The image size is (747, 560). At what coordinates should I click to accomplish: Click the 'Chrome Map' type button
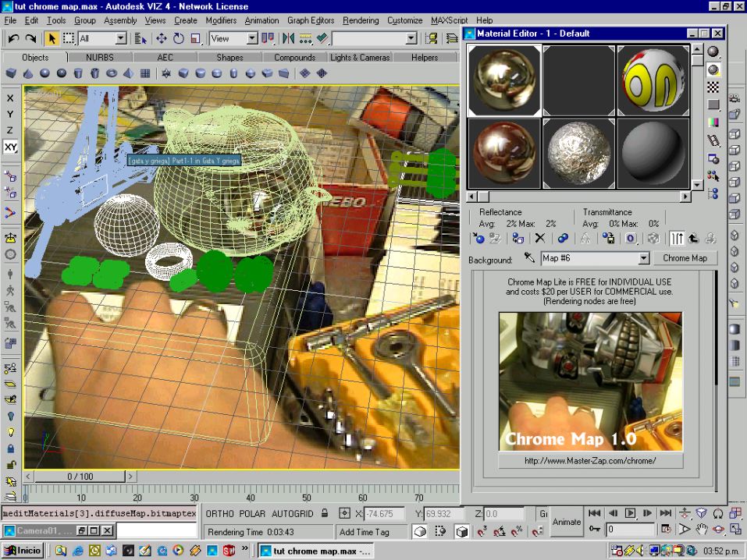click(685, 258)
